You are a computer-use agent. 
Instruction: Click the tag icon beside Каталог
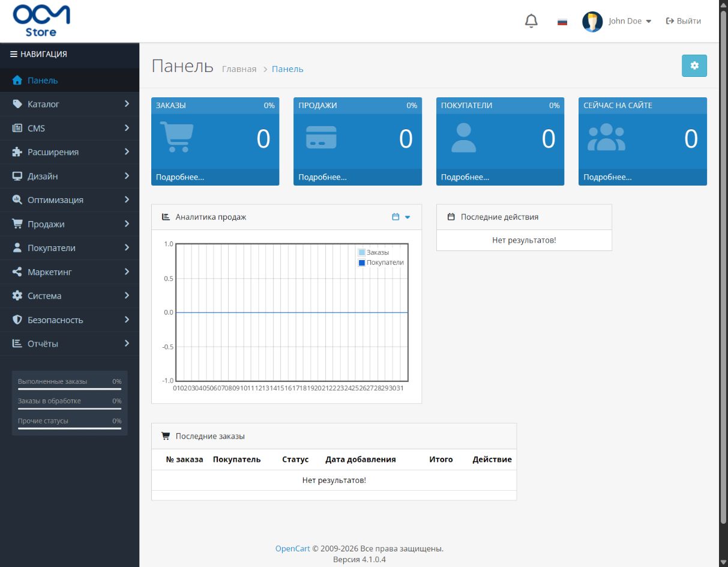click(17, 104)
